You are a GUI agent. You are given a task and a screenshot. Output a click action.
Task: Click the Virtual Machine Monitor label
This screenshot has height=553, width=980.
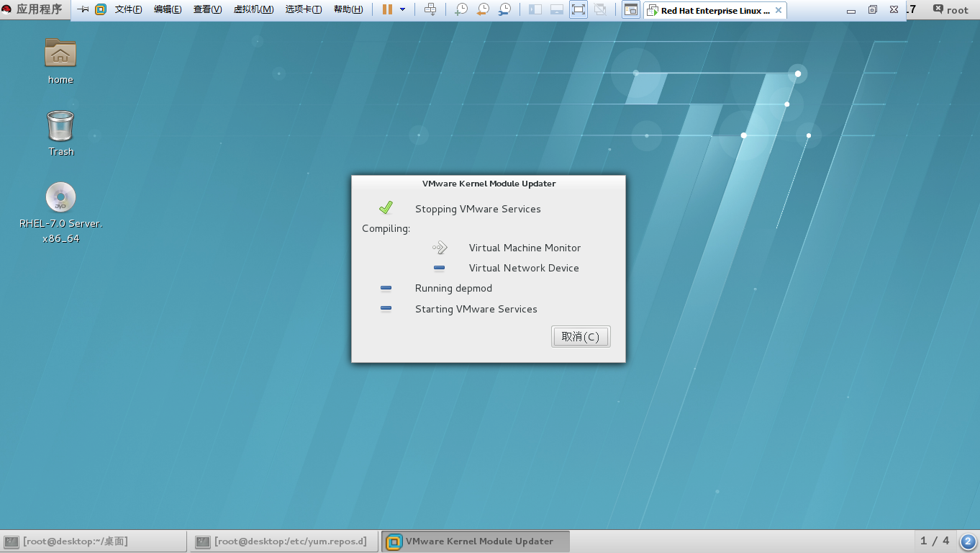coord(525,248)
